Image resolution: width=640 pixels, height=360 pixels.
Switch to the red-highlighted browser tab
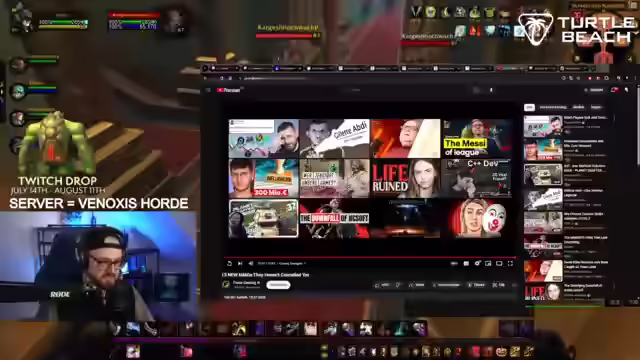(511, 68)
